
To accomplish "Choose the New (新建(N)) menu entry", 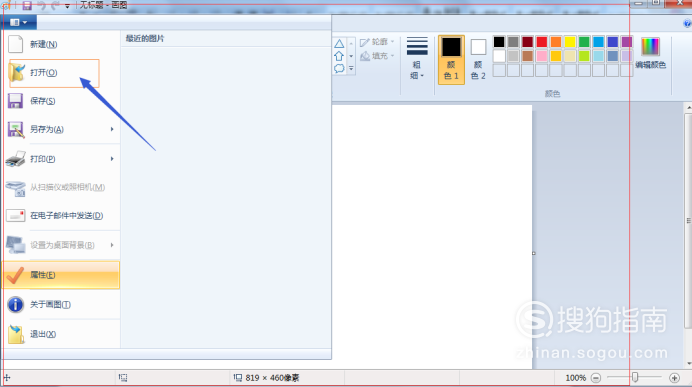I will click(61, 44).
